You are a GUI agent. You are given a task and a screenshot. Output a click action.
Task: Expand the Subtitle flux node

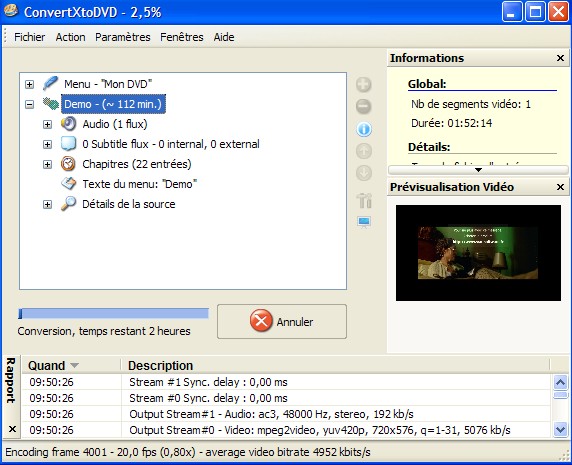(47, 144)
